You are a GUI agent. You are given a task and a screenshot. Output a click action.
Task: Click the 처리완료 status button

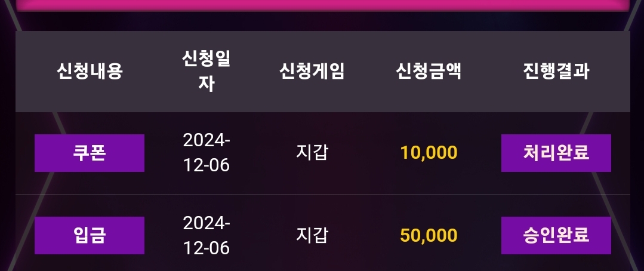click(556, 153)
